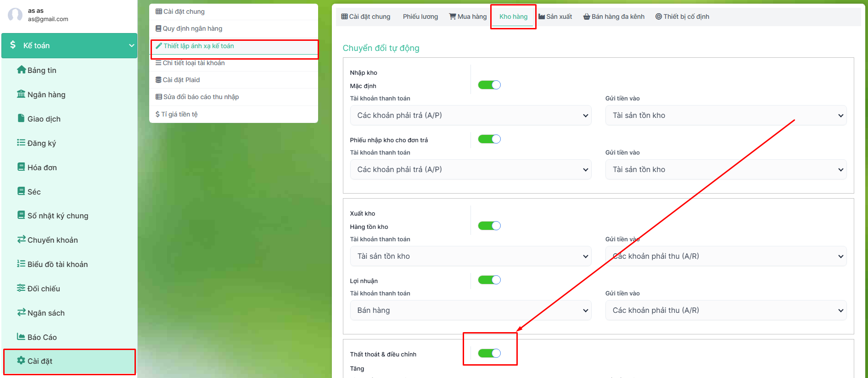The width and height of the screenshot is (868, 378).
Task: Toggle the Mặc định switch under Nhập kho
Action: pos(489,85)
